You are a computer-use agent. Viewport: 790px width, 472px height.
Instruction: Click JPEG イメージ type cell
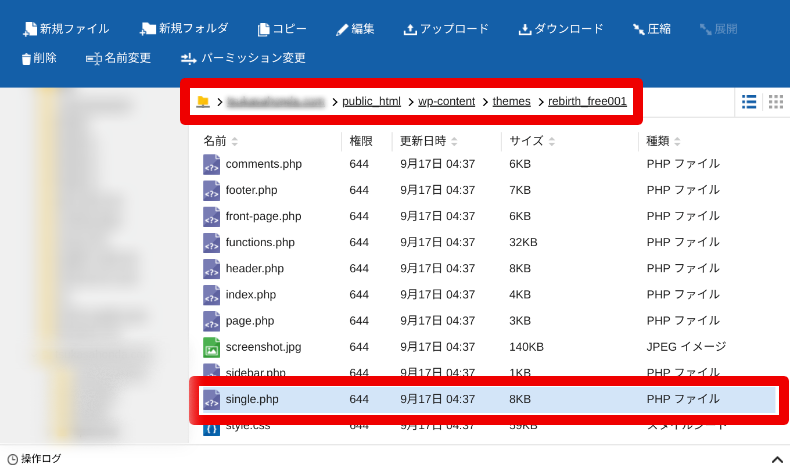(686, 347)
